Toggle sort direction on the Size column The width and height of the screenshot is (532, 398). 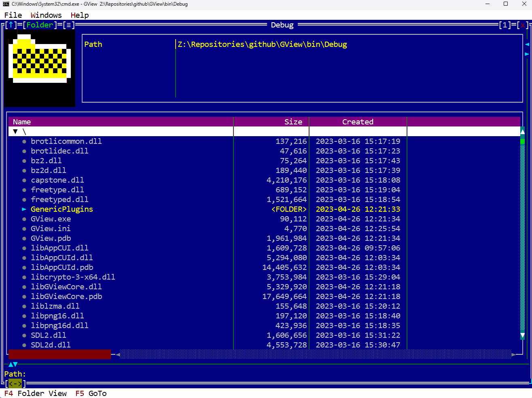293,122
